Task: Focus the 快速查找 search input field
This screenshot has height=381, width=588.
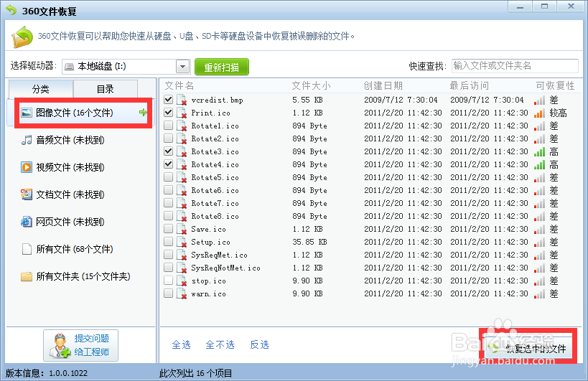Action: coord(515,66)
